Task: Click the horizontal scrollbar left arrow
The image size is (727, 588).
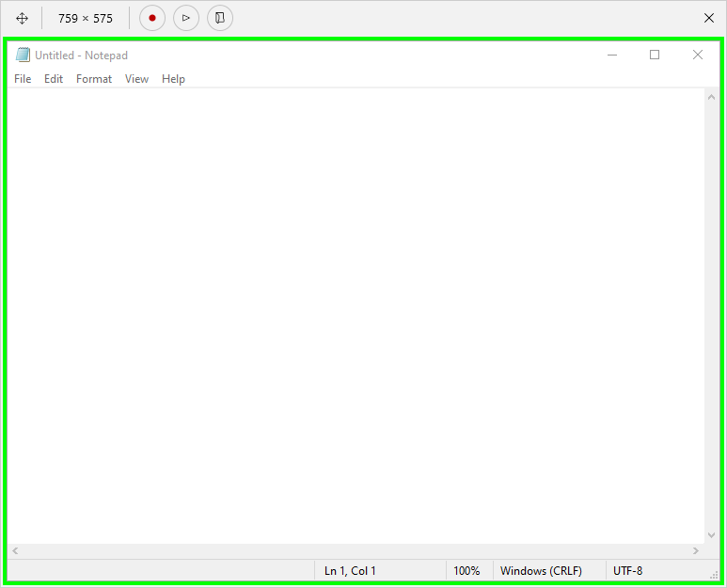Action: [15, 551]
